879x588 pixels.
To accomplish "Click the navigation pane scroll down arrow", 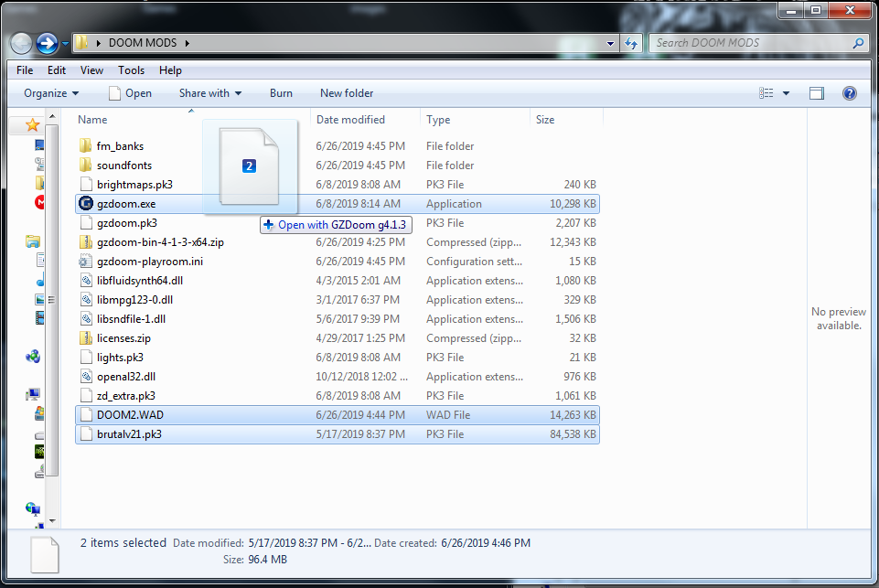I will point(52,520).
